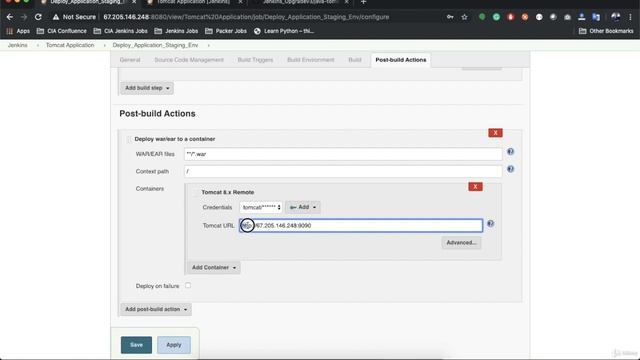
Task: Click into the Context path field
Action: coord(343,171)
